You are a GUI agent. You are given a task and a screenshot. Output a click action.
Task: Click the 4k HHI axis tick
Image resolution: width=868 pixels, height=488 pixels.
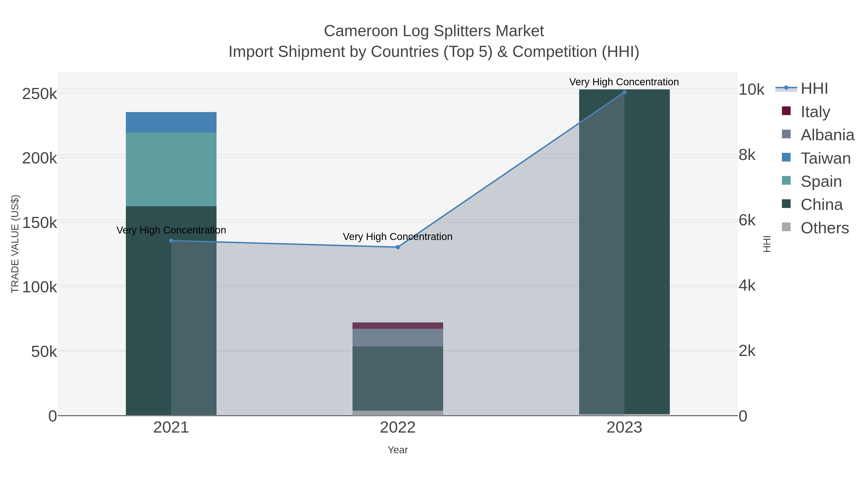click(747, 286)
